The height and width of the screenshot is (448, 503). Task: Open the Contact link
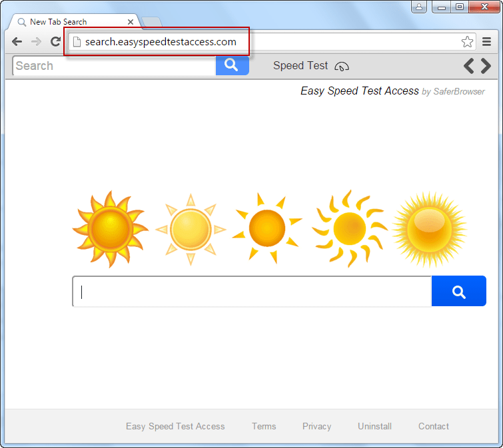click(434, 426)
